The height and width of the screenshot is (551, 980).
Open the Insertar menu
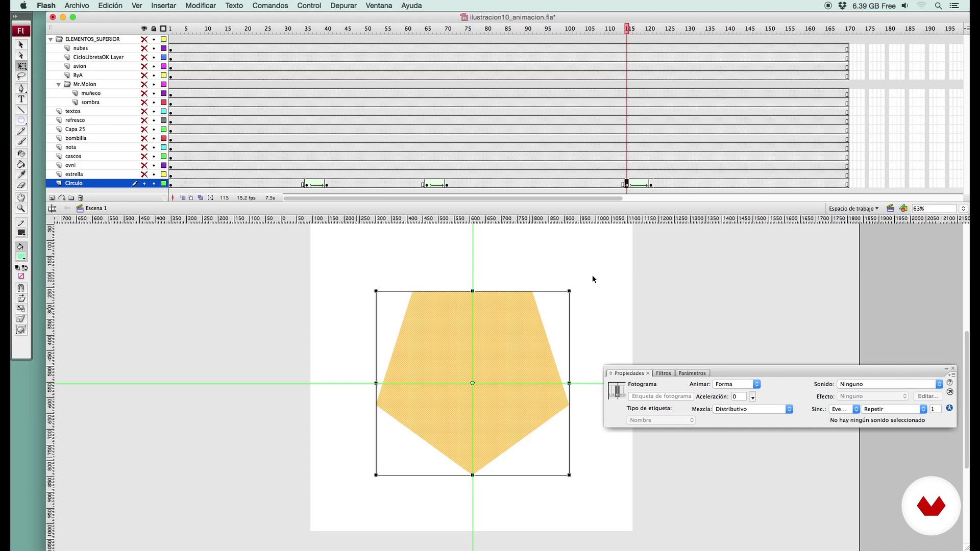point(163,6)
